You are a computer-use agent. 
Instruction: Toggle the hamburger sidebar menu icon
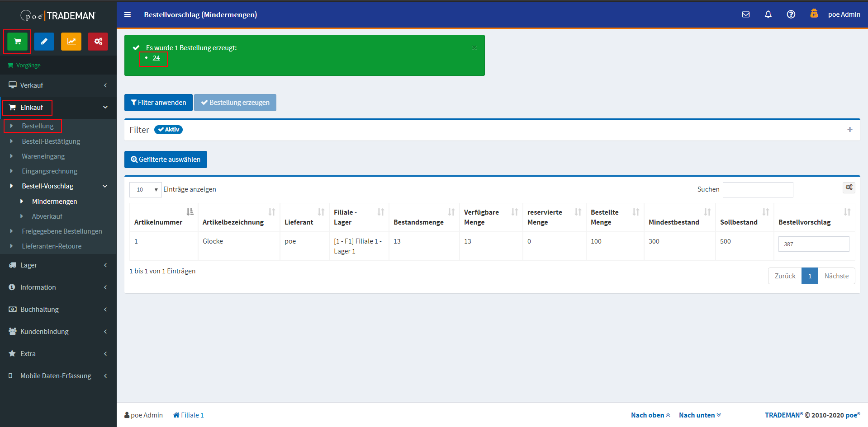coord(128,14)
